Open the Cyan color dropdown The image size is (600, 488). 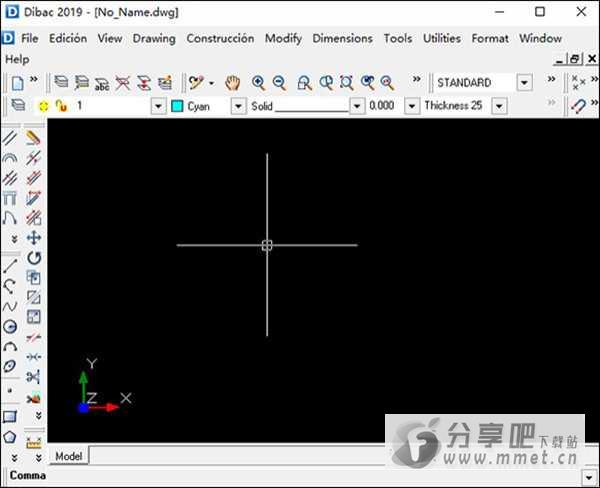pyautogui.click(x=238, y=106)
